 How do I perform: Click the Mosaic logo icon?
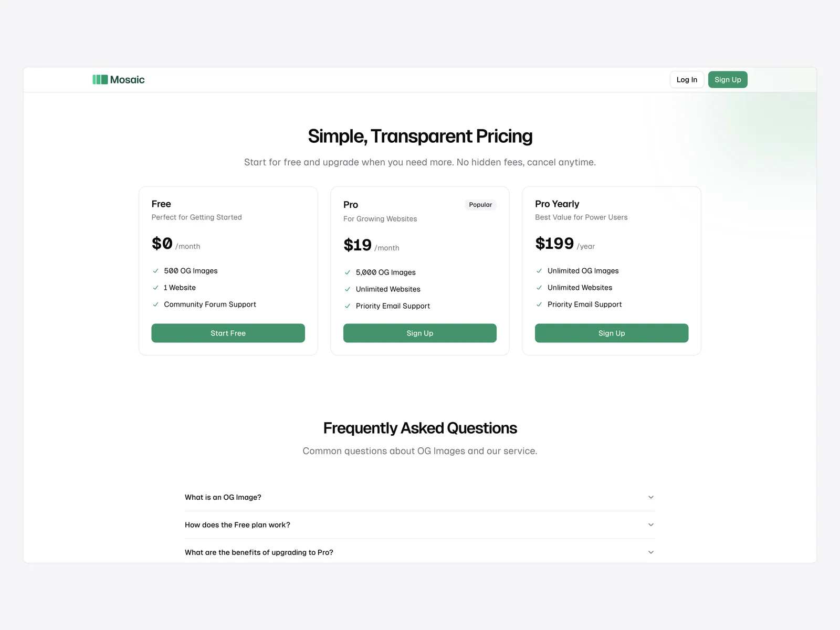coord(100,80)
